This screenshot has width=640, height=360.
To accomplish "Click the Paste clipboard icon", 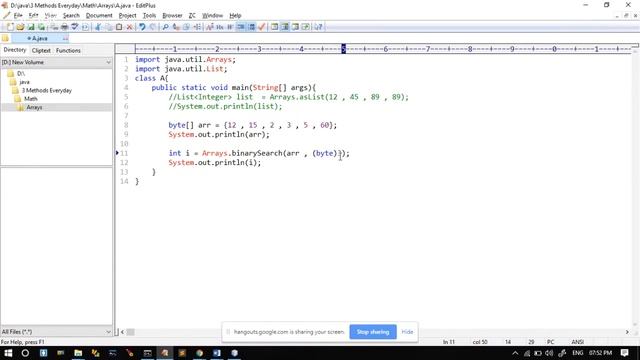I will [x=119, y=27].
